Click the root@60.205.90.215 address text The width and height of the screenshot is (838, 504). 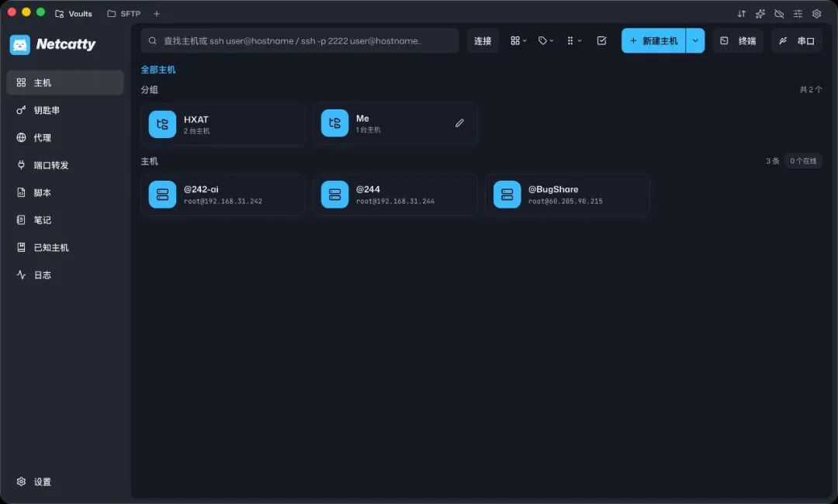point(566,202)
